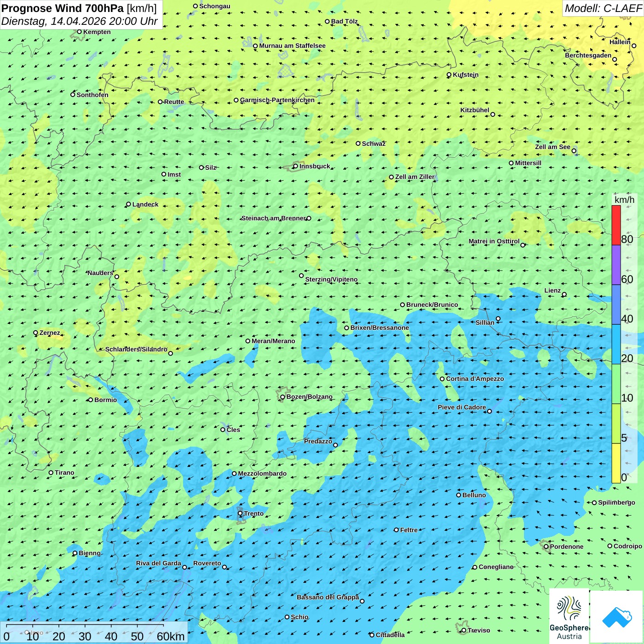This screenshot has width=644, height=644.
Task: Click the Treviso city marker circle
Action: tap(464, 630)
